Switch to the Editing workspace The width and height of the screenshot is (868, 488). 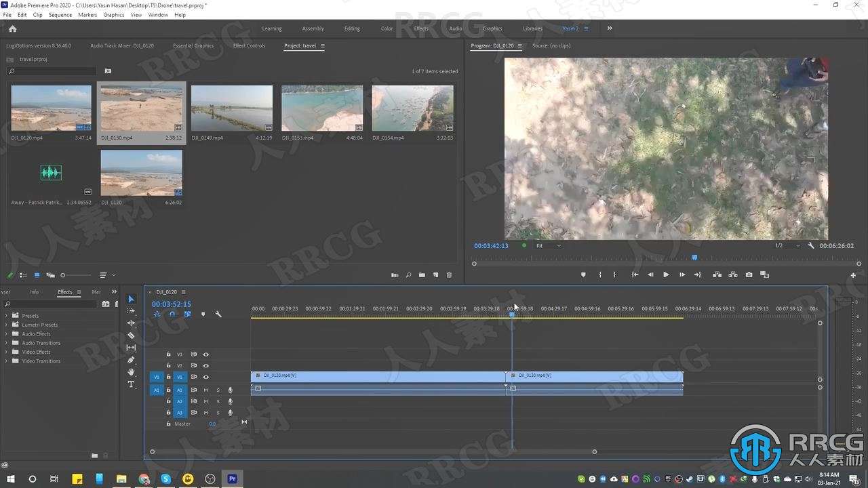tap(352, 28)
